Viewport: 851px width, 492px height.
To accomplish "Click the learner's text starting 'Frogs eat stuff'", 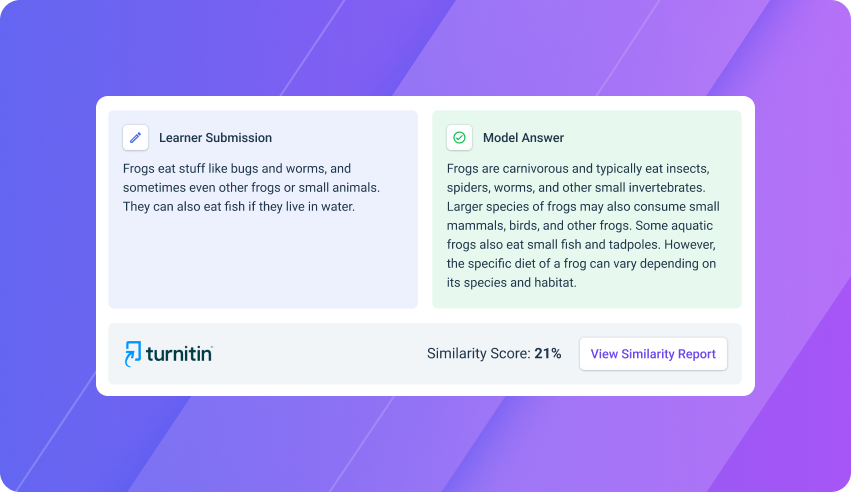I will coord(251,187).
